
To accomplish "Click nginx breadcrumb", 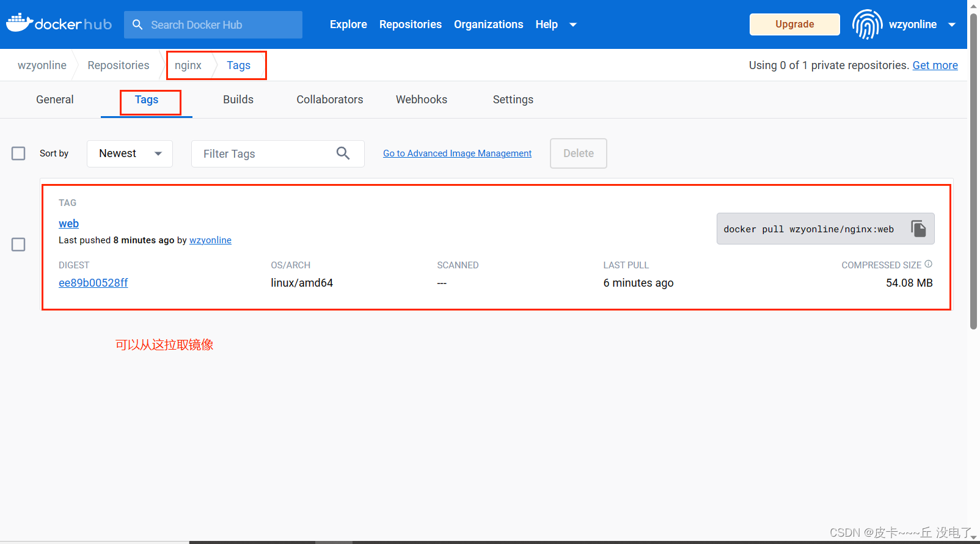I will coord(188,65).
